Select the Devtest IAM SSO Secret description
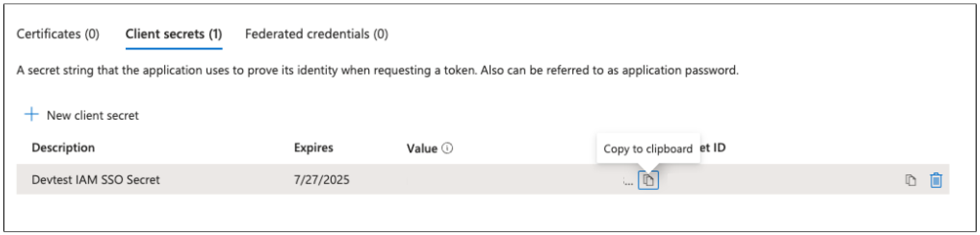The image size is (980, 235). pos(95,180)
